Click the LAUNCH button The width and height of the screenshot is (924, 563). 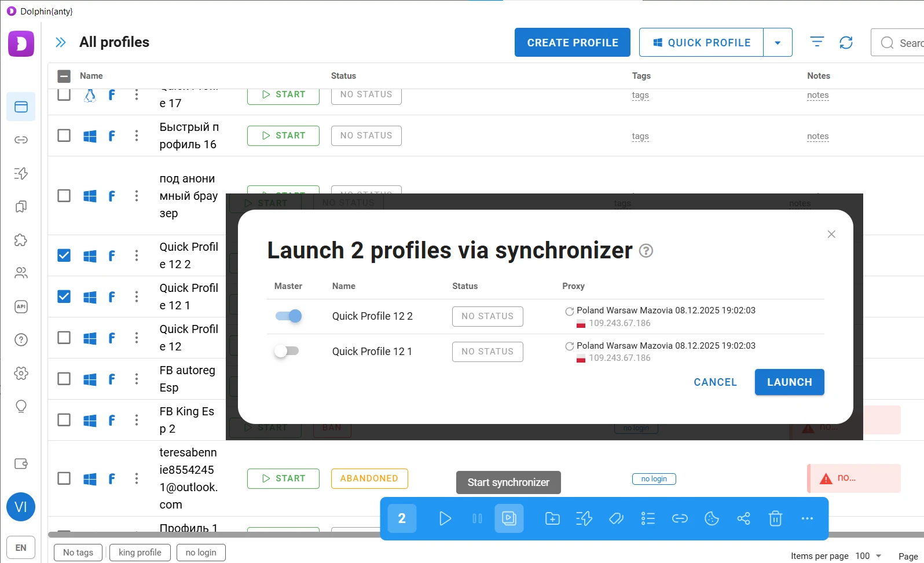pyautogui.click(x=790, y=382)
